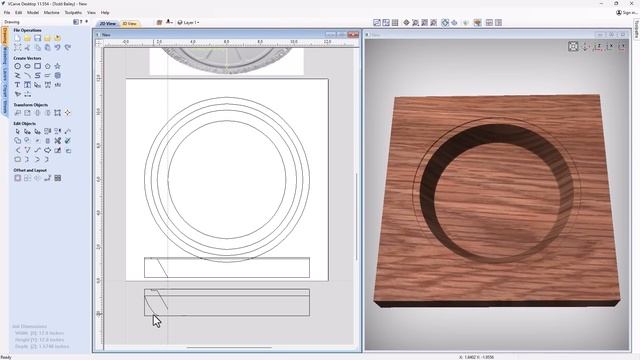Image resolution: width=640 pixels, height=360 pixels.
Task: Open the Model menu
Action: [33, 13]
